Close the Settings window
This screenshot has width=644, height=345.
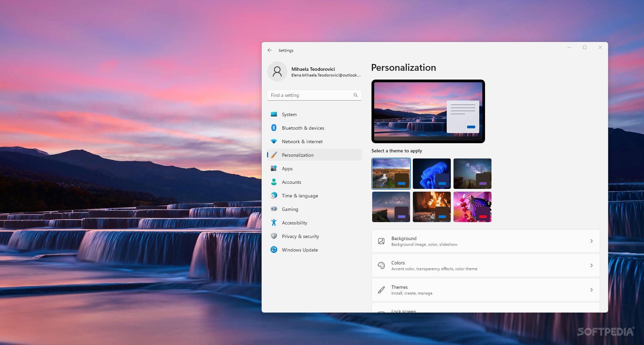600,47
